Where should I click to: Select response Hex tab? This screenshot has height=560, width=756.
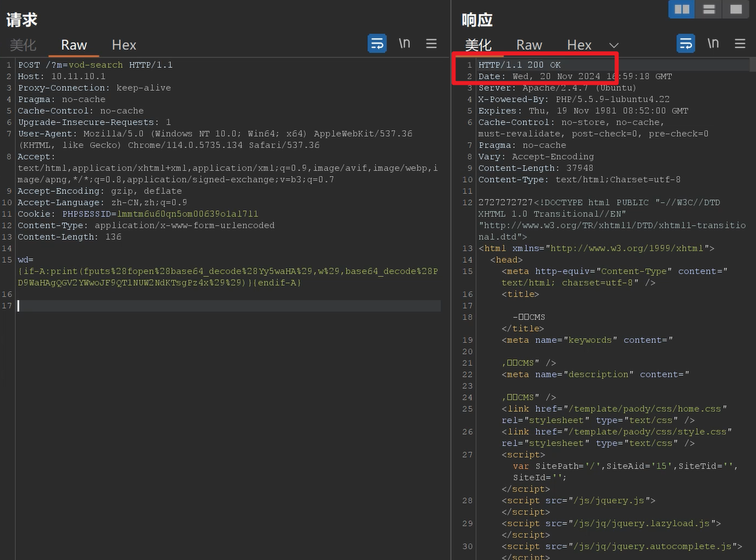click(579, 45)
